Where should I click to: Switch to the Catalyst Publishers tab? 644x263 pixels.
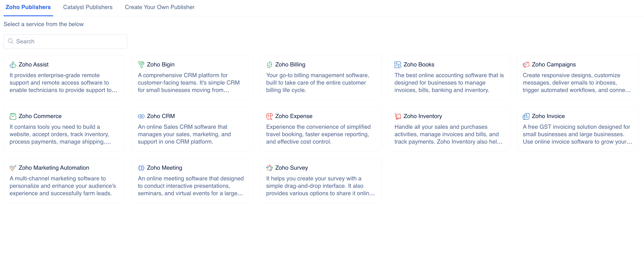click(x=88, y=7)
